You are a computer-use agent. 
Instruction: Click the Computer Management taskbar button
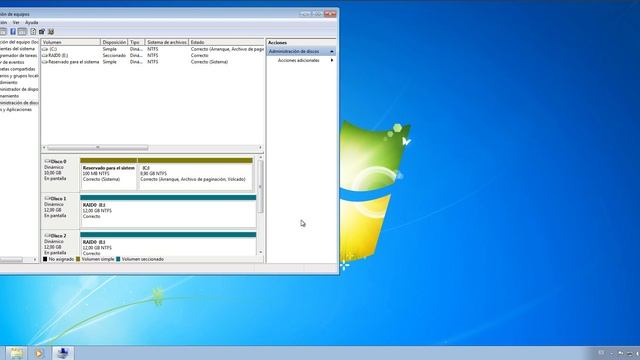(x=63, y=353)
